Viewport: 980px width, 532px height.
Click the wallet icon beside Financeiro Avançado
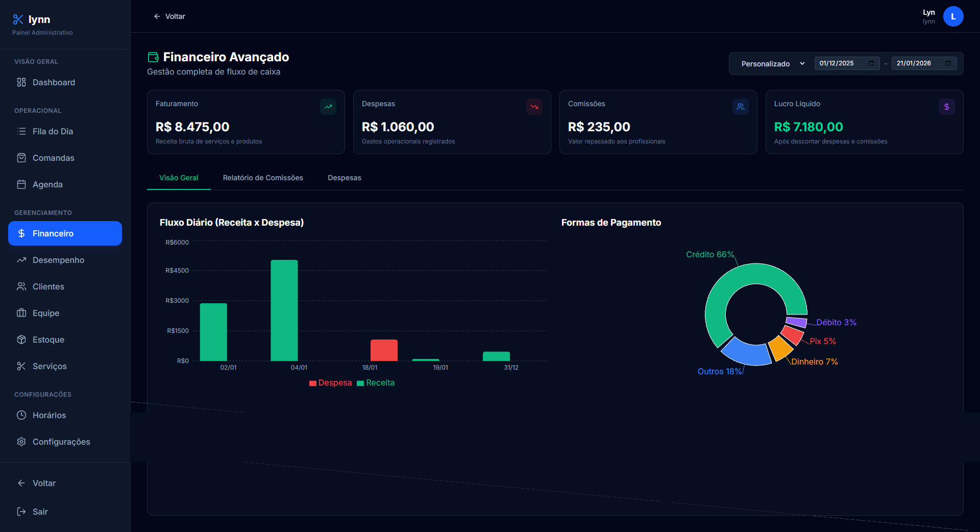pyautogui.click(x=153, y=57)
